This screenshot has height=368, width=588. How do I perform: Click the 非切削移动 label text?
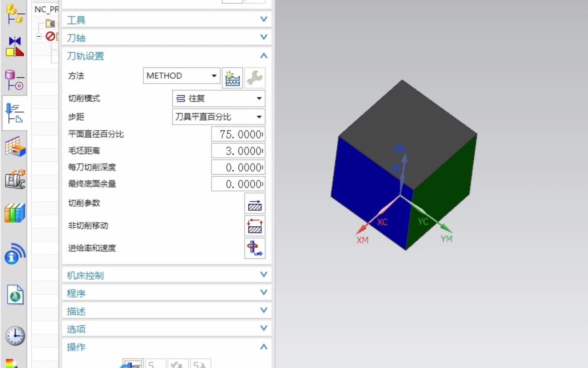[x=88, y=226]
